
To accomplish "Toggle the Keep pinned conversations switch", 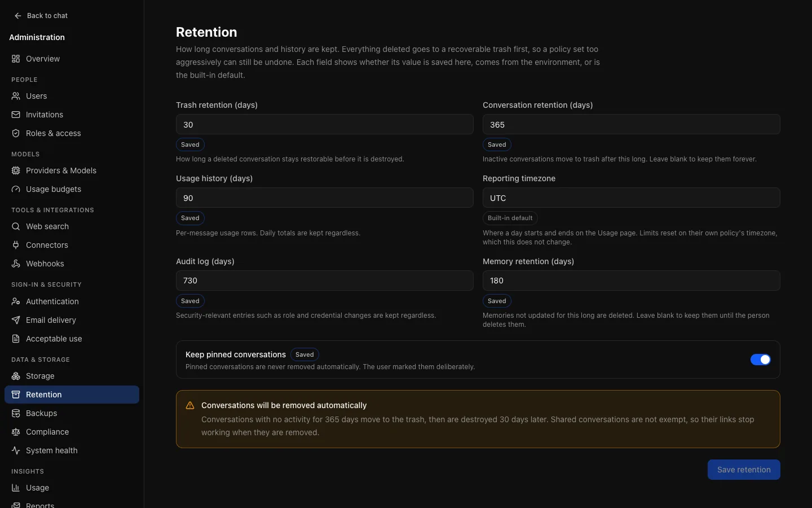I will 760,360.
